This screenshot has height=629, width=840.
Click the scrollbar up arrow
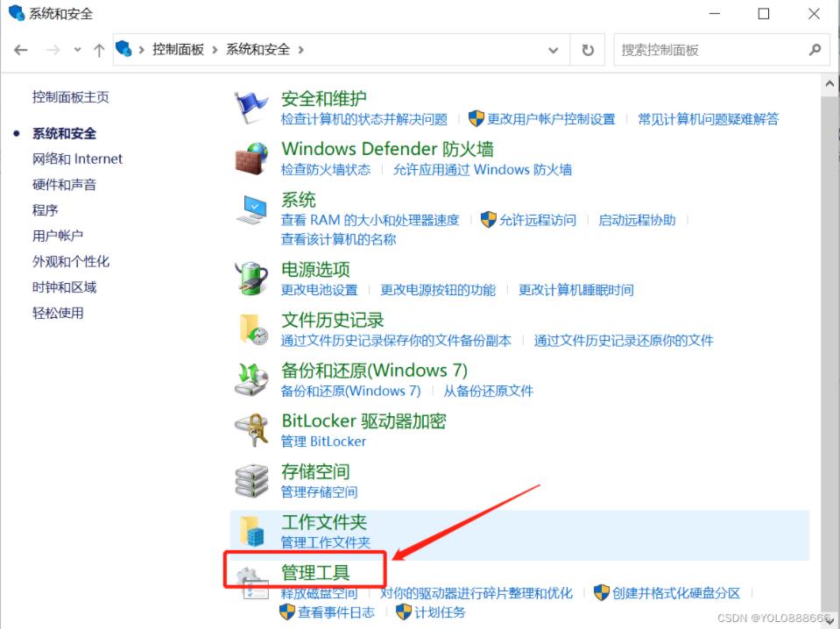pos(829,84)
